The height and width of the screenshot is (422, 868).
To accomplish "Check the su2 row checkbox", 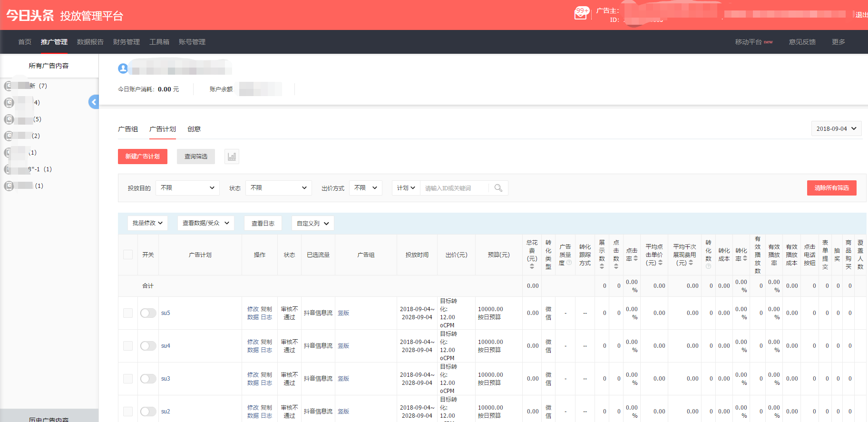I will coord(128,412).
